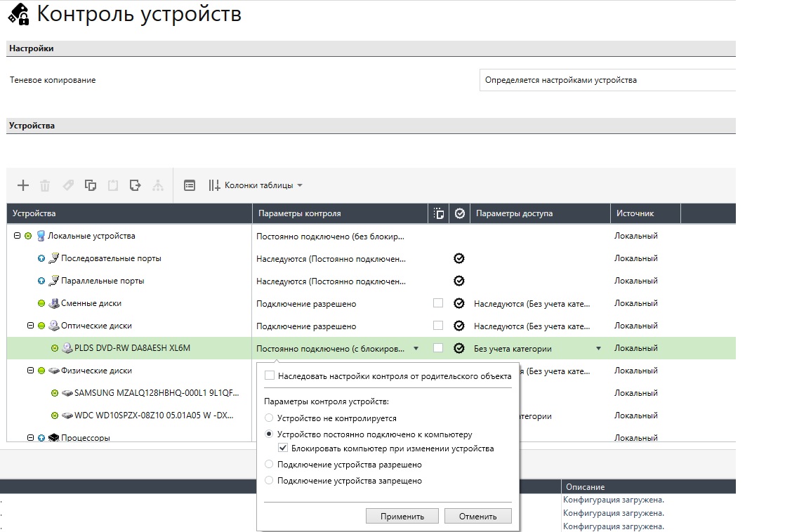Click the list view icon before Колонки таблицы
The image size is (785, 532).
(x=189, y=185)
